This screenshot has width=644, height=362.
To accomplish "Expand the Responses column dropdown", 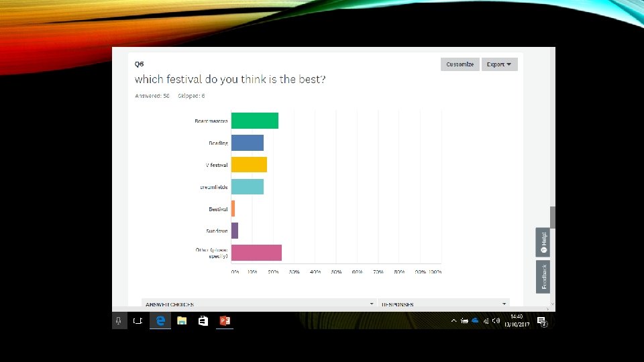I will click(x=504, y=304).
